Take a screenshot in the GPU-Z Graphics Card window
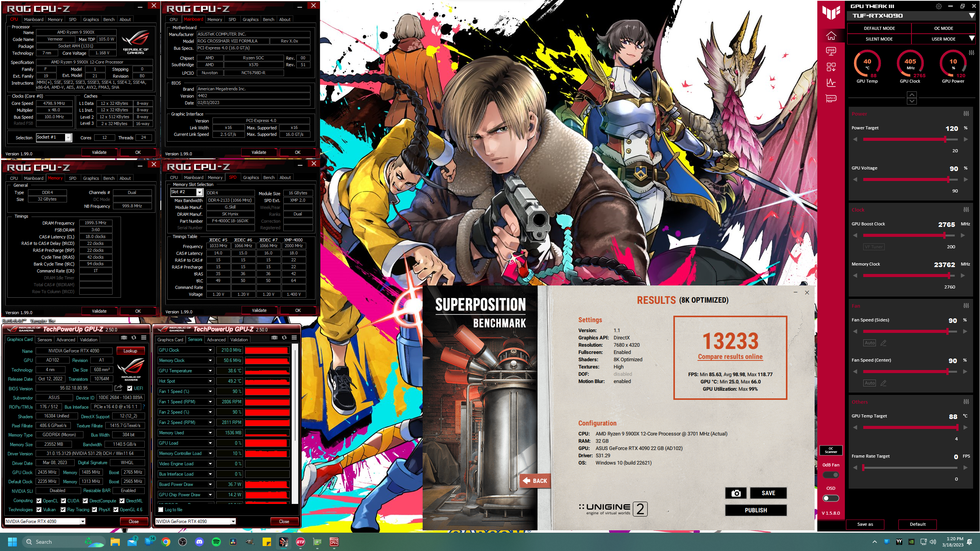980x551 pixels. pos(124,338)
